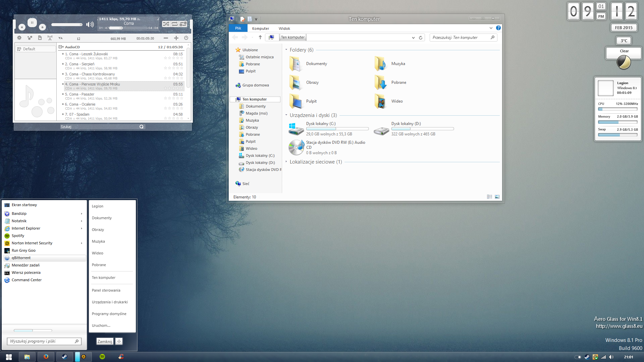Expand the Bandizip submenu arrow

[82, 214]
